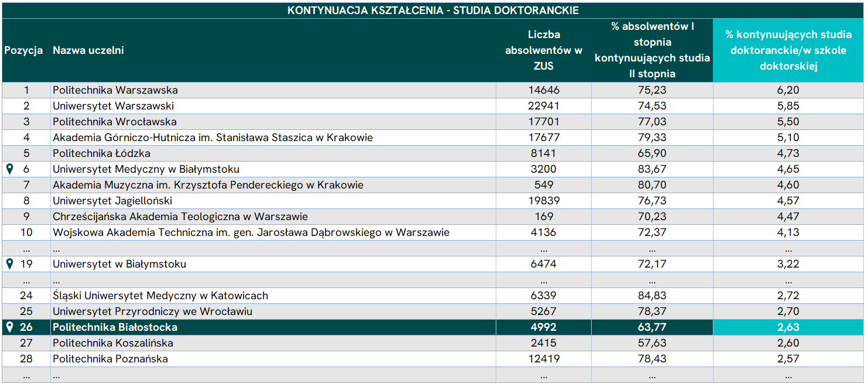Click the value "5,50"
Viewport: 868px width, 387px height.
[788, 122]
